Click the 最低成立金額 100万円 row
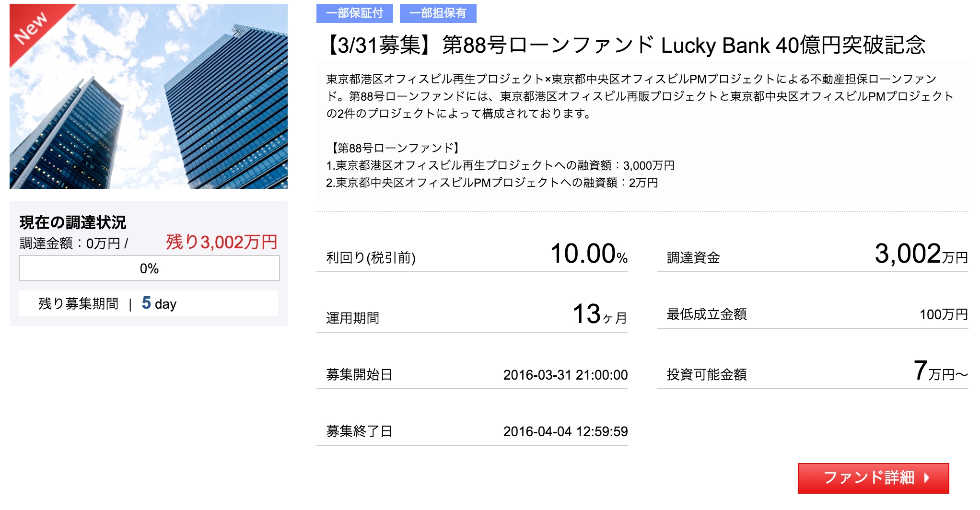The width and height of the screenshot is (980, 510). tap(813, 314)
